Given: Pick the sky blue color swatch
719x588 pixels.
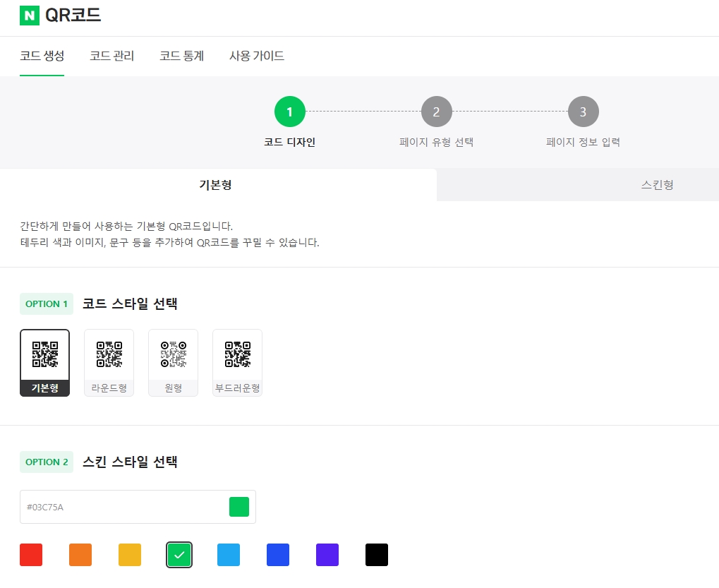Looking at the screenshot, I should (229, 555).
